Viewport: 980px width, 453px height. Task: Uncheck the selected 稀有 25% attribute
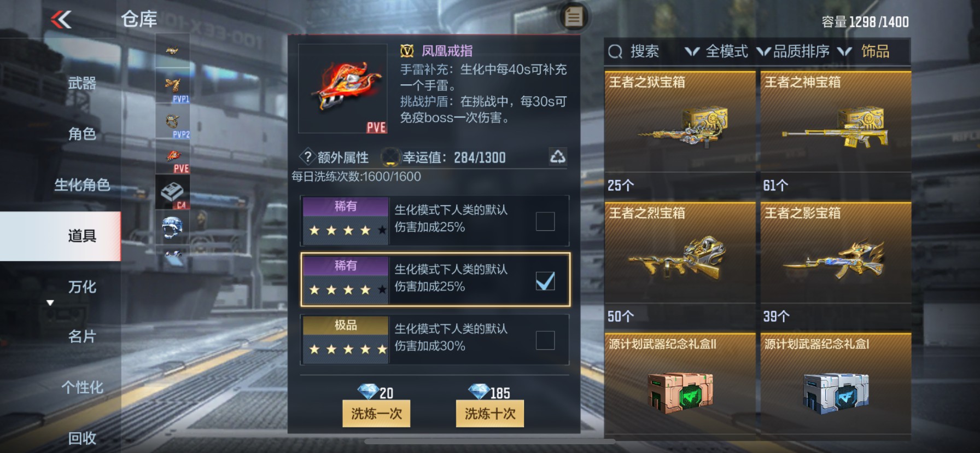545,281
